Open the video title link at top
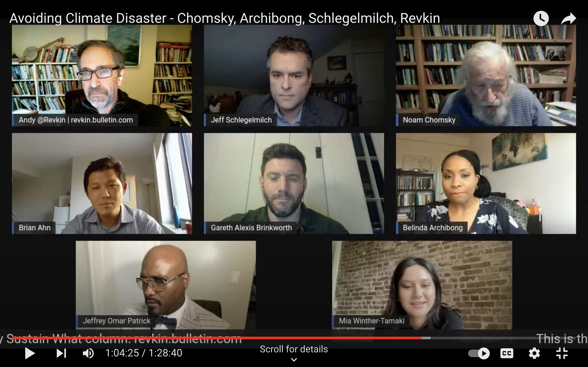 (225, 18)
